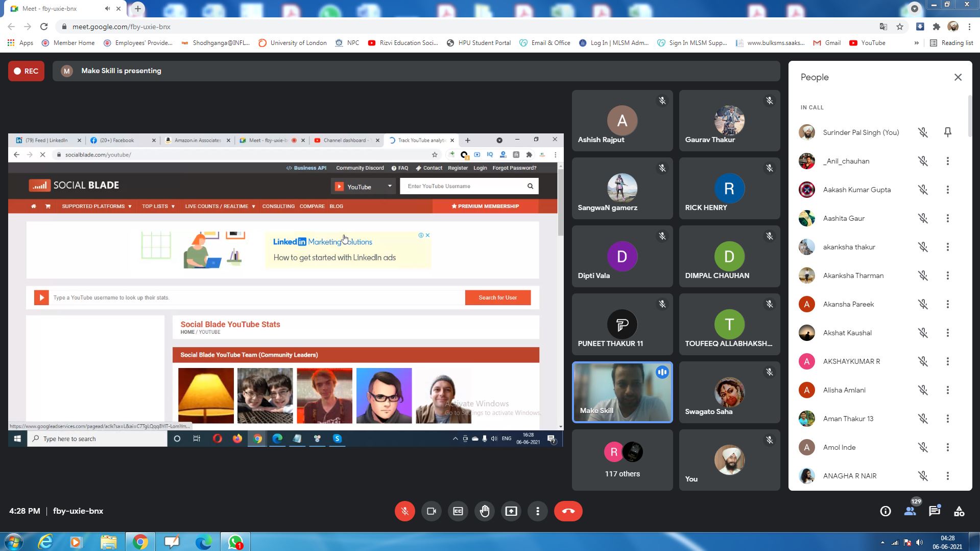980x551 pixels.
Task: Pin Surinder Pal Singh (You) to screen
Action: 947,132
